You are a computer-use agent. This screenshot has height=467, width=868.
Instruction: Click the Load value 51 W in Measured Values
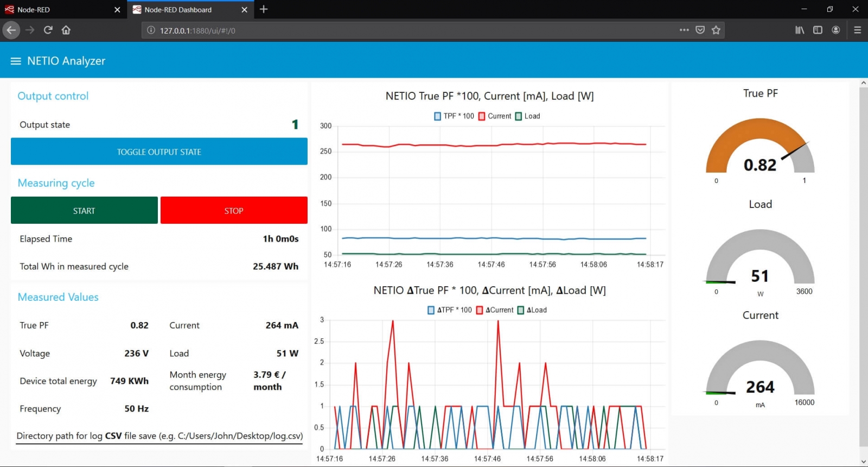click(x=288, y=354)
